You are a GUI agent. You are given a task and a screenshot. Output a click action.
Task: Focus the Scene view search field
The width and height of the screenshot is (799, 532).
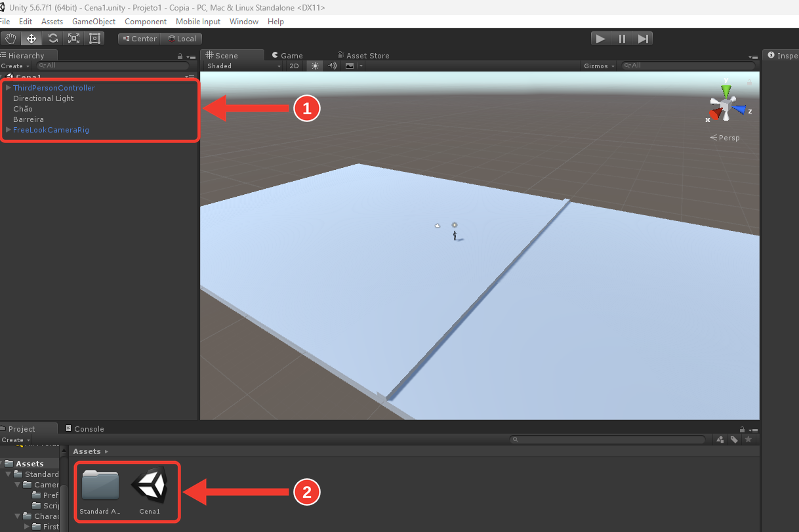688,66
